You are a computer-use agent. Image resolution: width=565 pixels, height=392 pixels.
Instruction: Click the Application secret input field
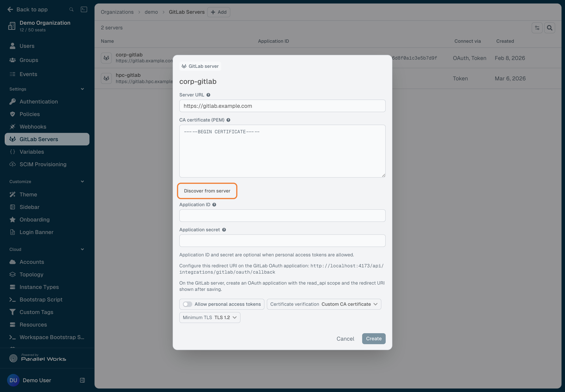click(x=282, y=241)
